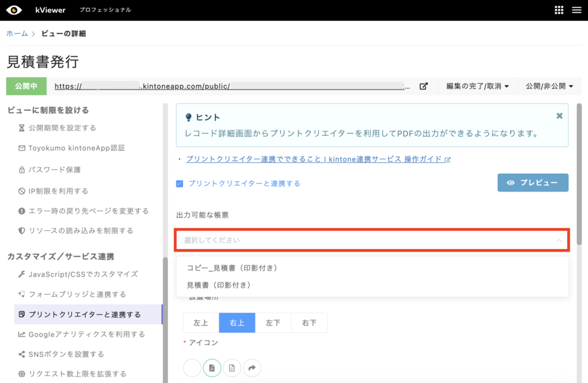Click the プロフェッショナル plan label

tap(105, 10)
